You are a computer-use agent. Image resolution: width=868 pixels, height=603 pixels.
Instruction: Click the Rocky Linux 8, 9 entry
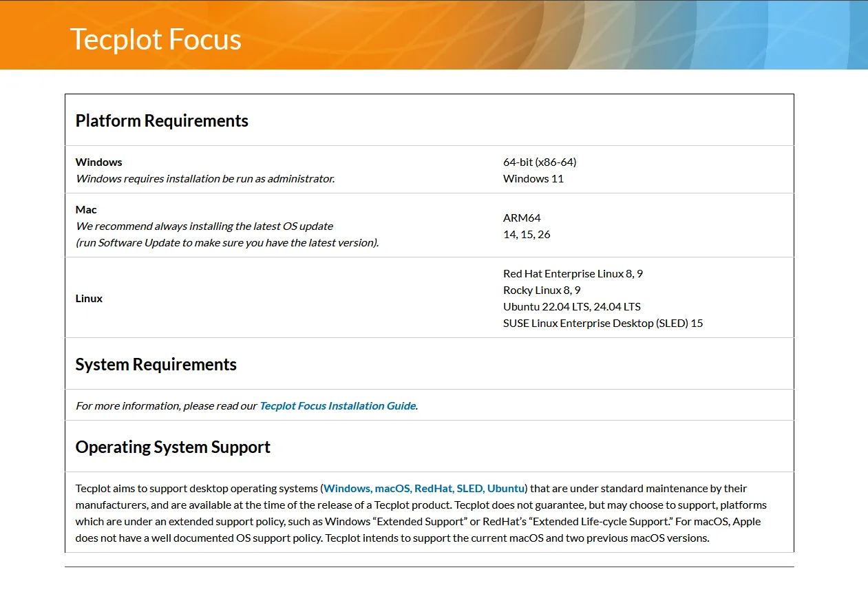542,290
